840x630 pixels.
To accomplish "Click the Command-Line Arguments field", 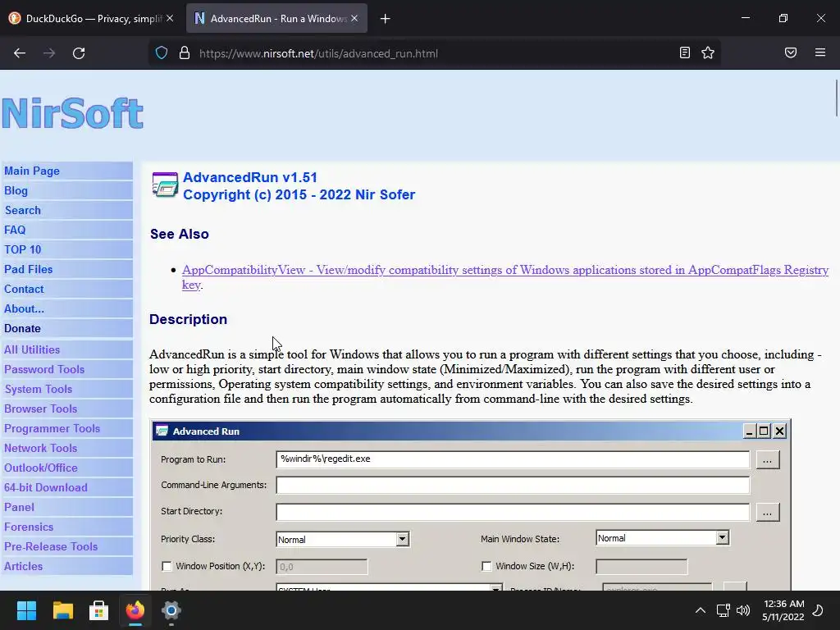I will tap(513, 485).
